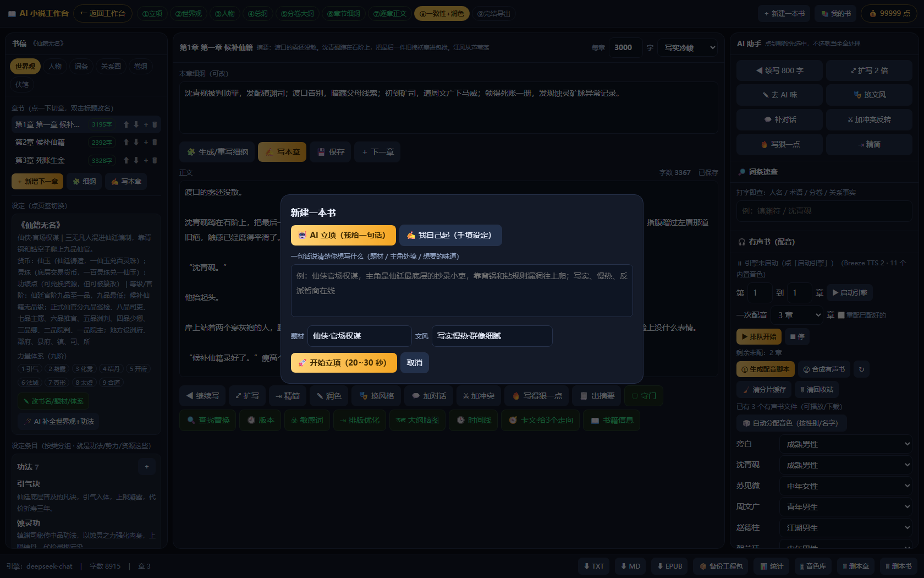Viewport: 924px width, 578px height.
Task: Switch to 我自己起（手填设定）mode
Action: click(x=450, y=235)
